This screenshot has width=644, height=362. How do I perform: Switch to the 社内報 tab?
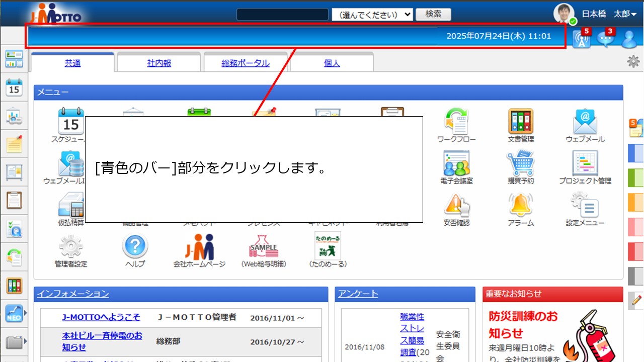click(158, 62)
